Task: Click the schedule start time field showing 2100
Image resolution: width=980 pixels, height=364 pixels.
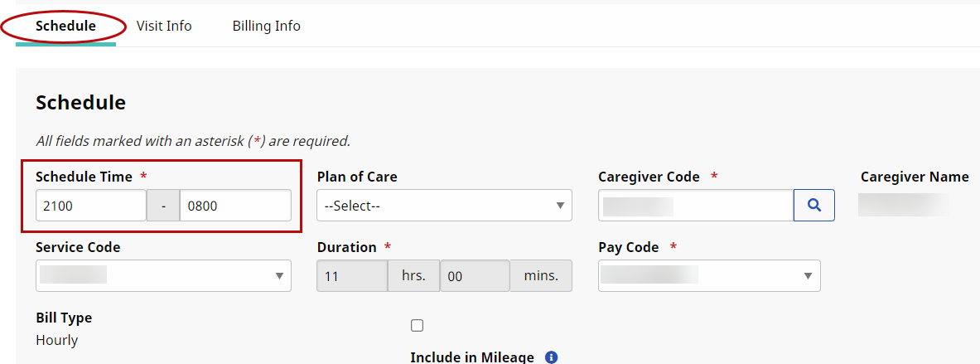Action: click(91, 206)
